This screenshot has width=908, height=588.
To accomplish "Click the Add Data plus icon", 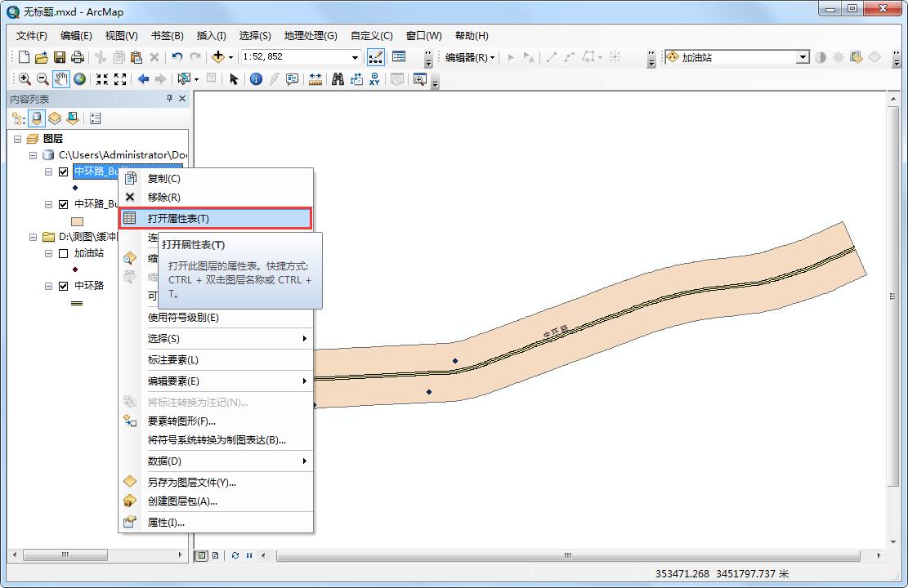I will tap(217, 57).
